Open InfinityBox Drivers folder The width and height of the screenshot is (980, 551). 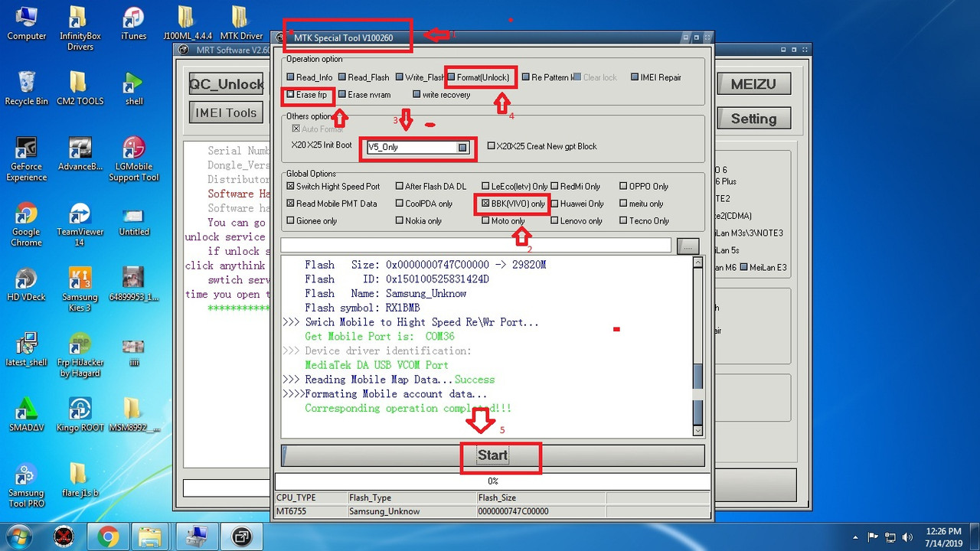pos(80,28)
